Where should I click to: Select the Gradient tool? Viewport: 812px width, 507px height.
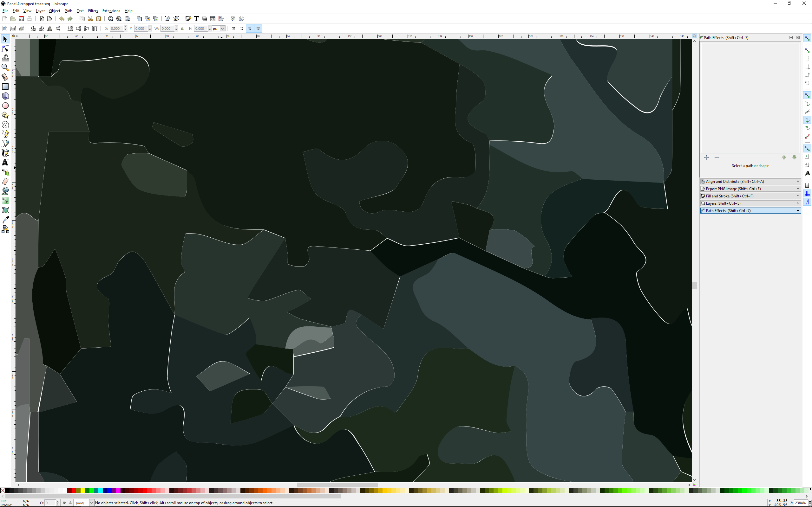5,201
